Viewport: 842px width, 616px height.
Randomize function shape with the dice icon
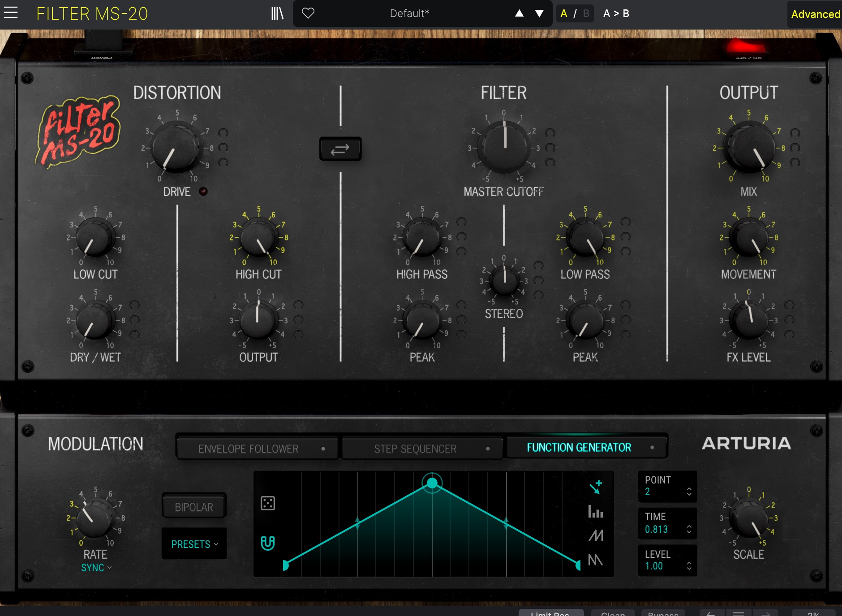click(268, 503)
